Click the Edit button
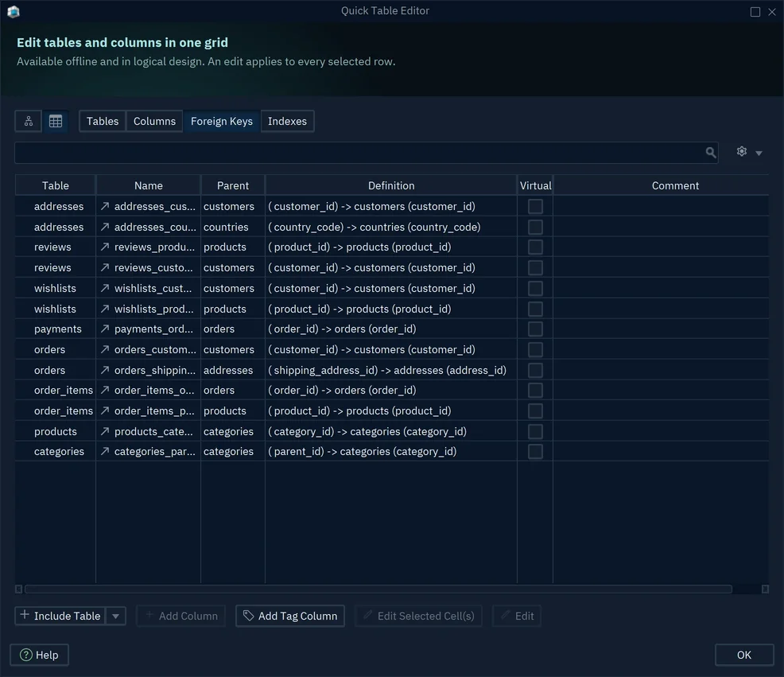The width and height of the screenshot is (784, 677). click(x=517, y=616)
